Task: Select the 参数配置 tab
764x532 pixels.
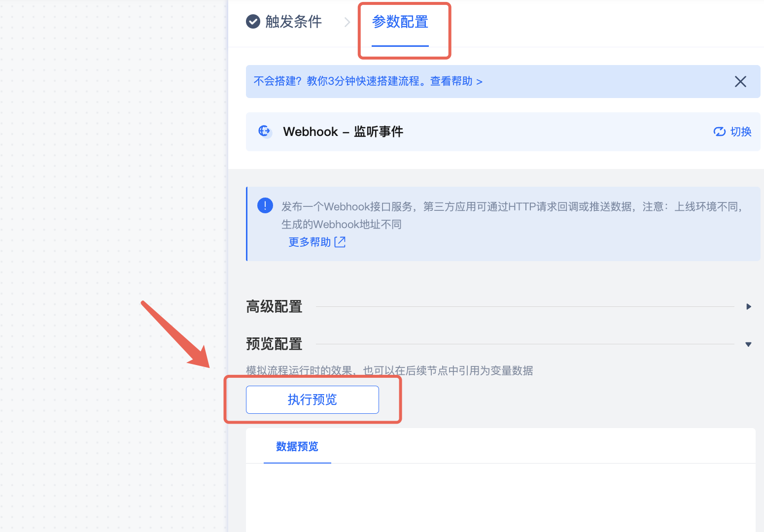Action: click(400, 22)
